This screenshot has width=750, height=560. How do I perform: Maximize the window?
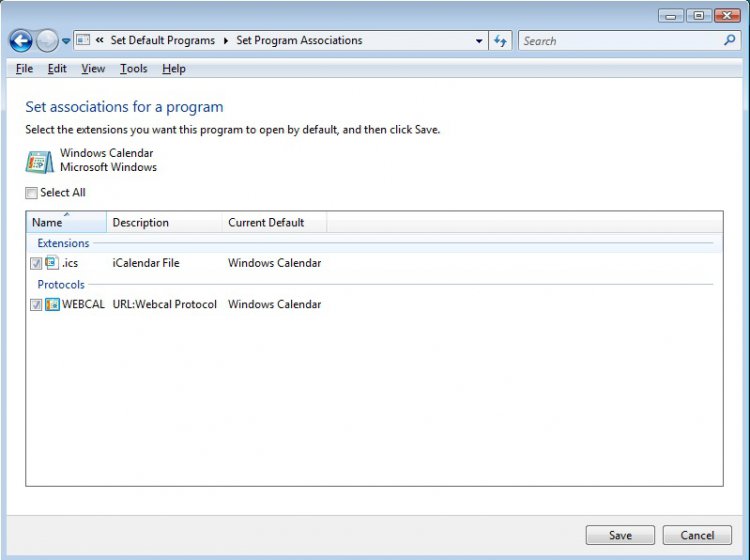(699, 16)
